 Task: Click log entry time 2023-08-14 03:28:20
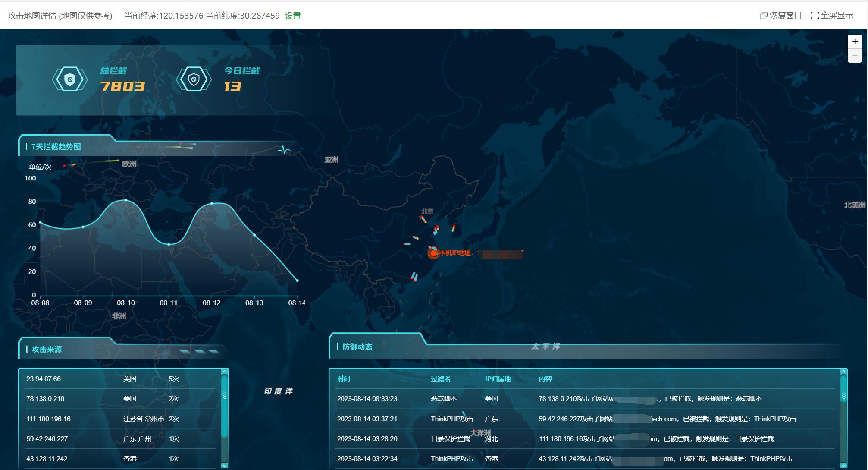367,439
